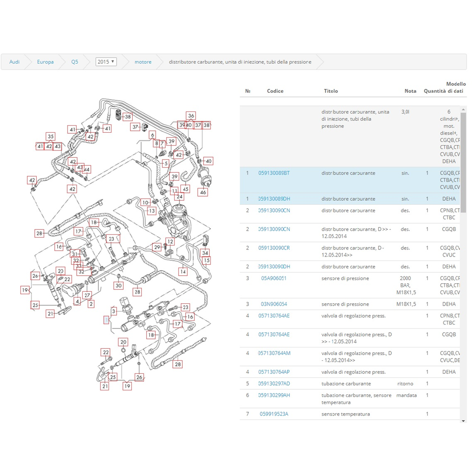Navigate to the motore breadcrumb

pos(143,62)
